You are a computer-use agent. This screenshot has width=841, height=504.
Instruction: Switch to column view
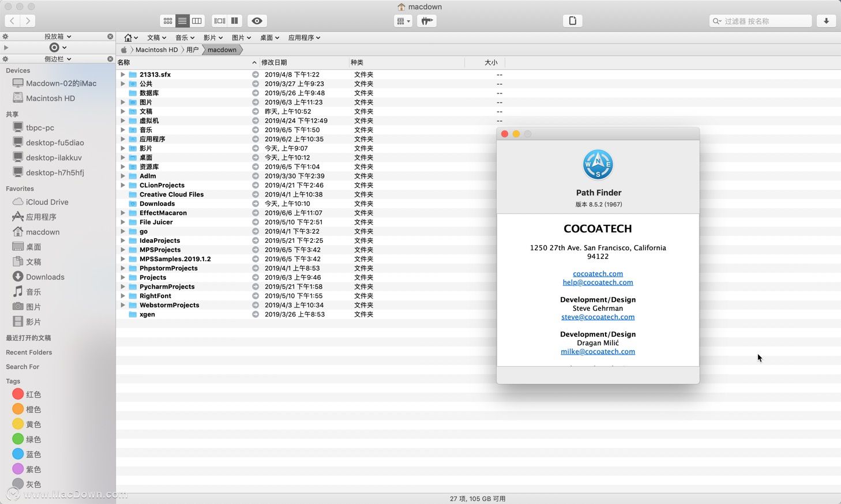click(x=197, y=21)
